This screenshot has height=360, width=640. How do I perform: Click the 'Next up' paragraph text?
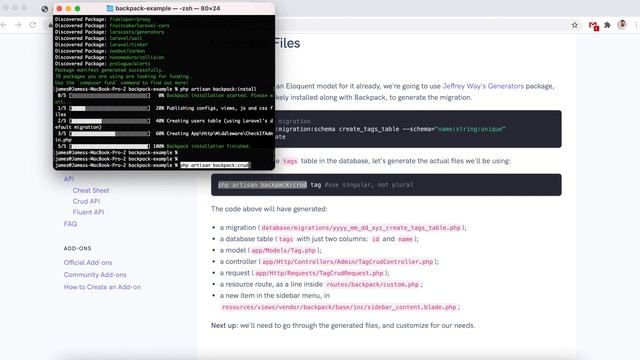coord(343,325)
